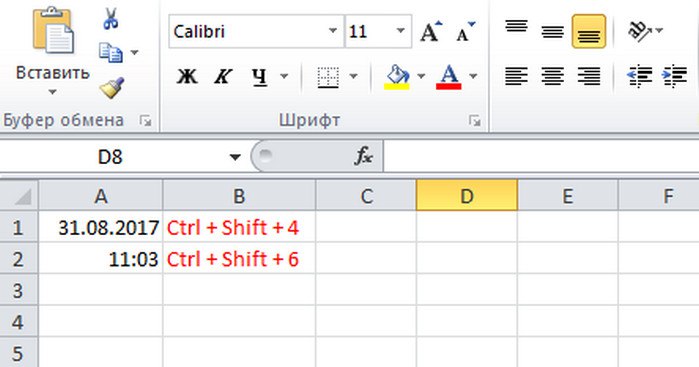
Task: Select column C header
Action: (x=366, y=196)
